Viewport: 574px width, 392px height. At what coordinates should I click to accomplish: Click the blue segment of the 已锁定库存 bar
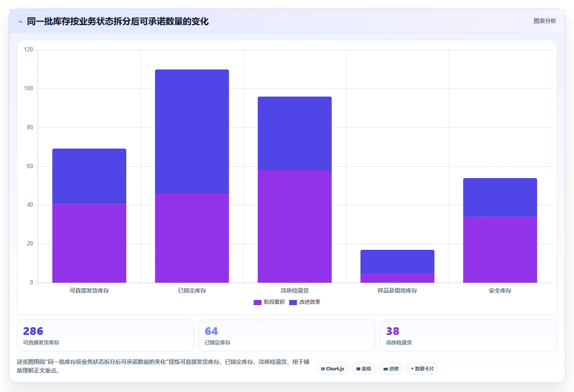(192, 131)
